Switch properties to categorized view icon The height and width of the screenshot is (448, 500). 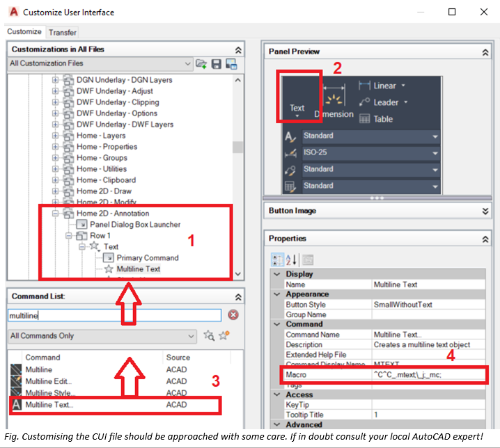(x=277, y=259)
